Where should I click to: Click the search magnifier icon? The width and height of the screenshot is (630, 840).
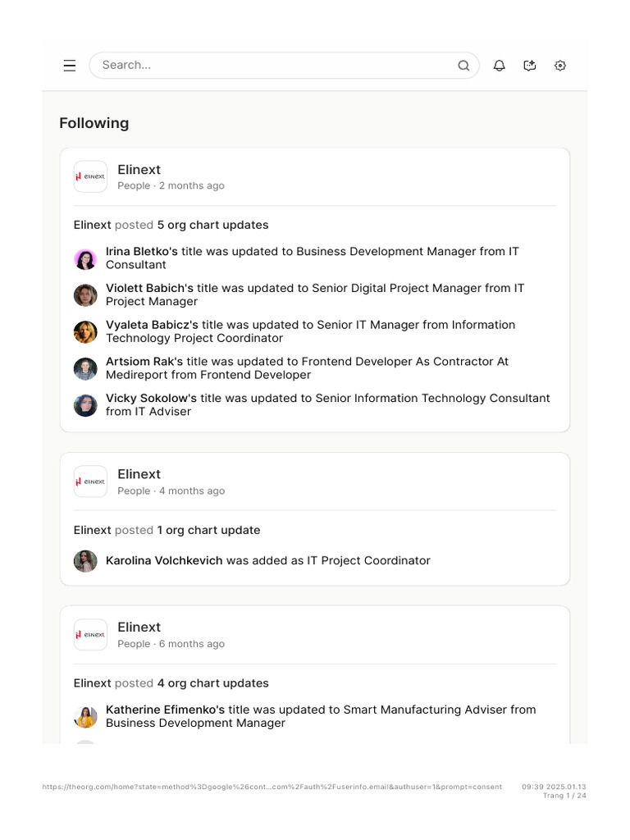point(463,66)
